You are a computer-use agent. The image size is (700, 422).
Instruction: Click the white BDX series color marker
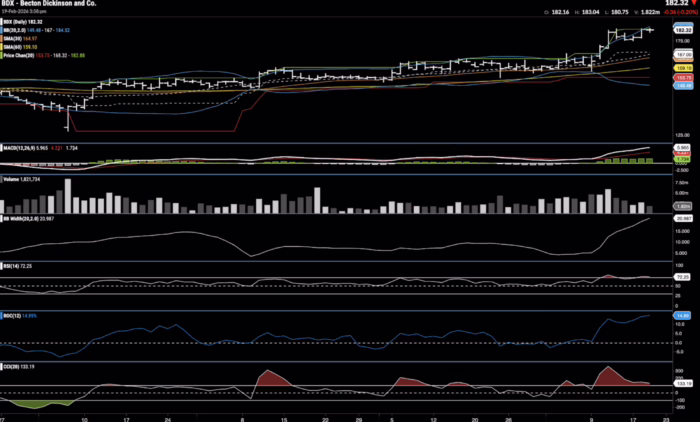pyautogui.click(x=1, y=21)
